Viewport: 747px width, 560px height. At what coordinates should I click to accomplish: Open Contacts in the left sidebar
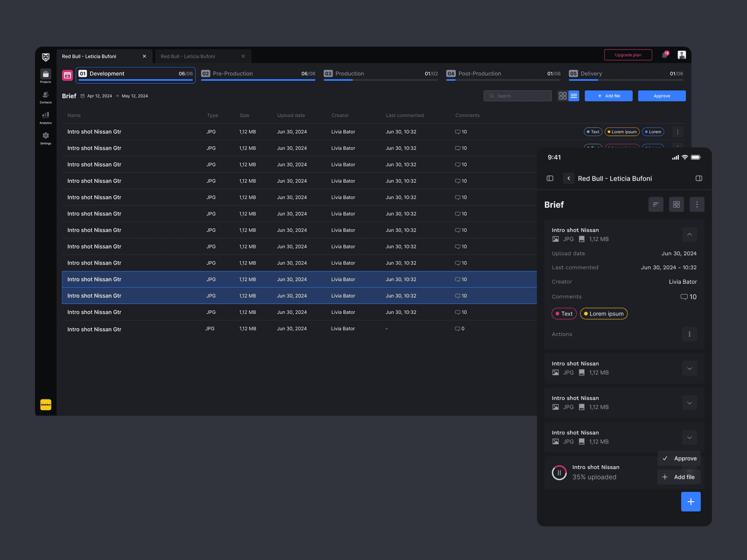click(46, 97)
